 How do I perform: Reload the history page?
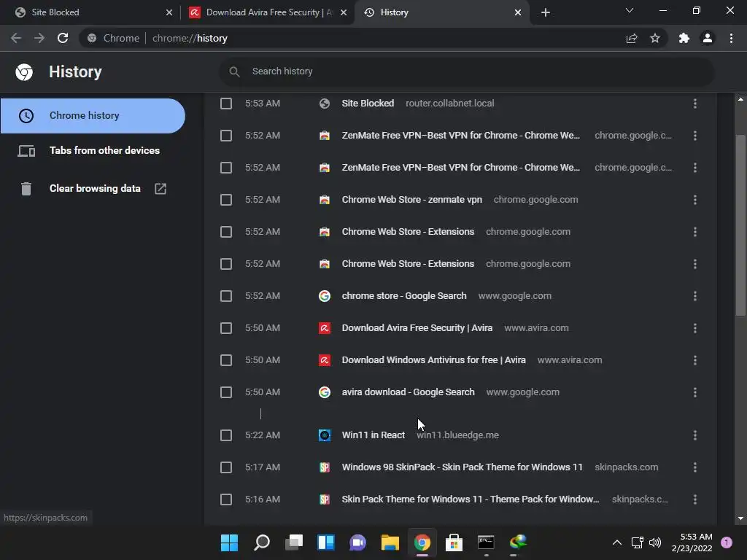[x=63, y=38]
